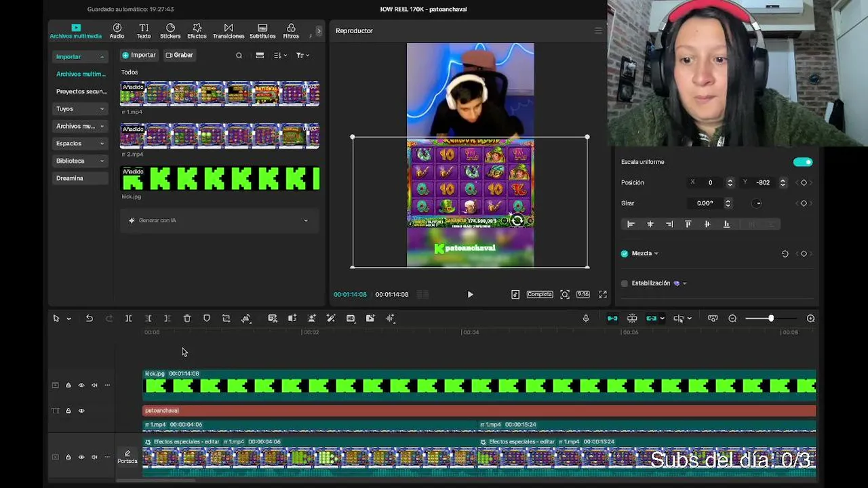Open the Reproductor panel menu
This screenshot has height=488, width=868.
pos(598,30)
